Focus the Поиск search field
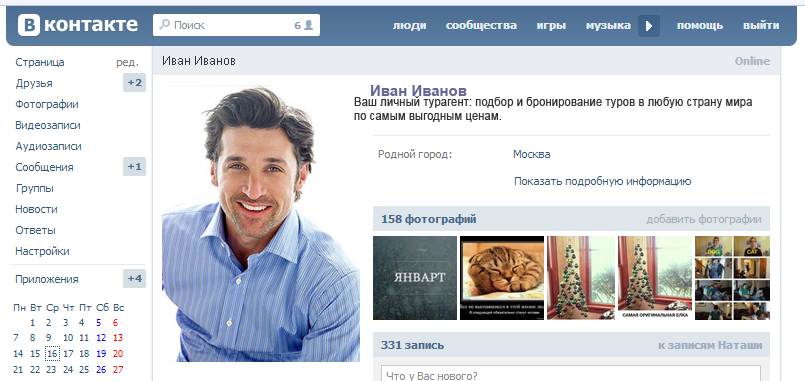805x381 pixels. pyautogui.click(x=236, y=25)
